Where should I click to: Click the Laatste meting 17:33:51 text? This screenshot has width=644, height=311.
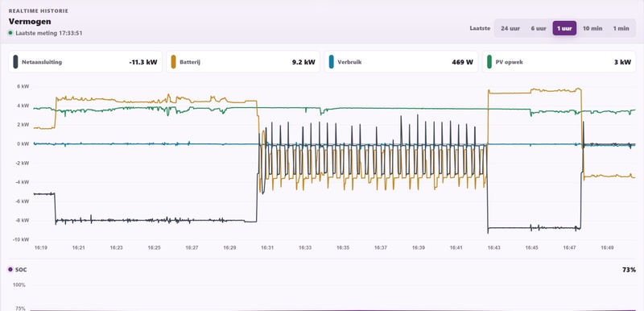49,33
